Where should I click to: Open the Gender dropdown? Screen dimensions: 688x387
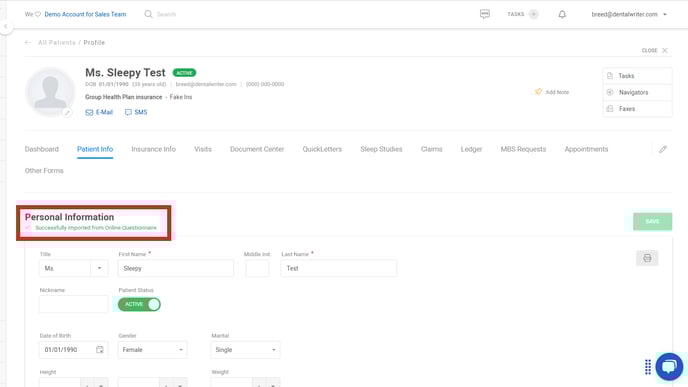click(152, 350)
